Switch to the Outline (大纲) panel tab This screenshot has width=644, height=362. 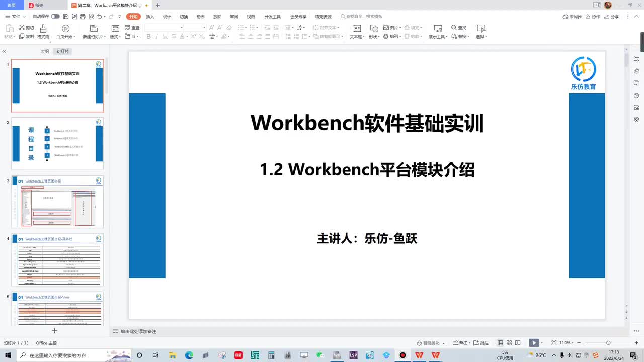coord(45,51)
